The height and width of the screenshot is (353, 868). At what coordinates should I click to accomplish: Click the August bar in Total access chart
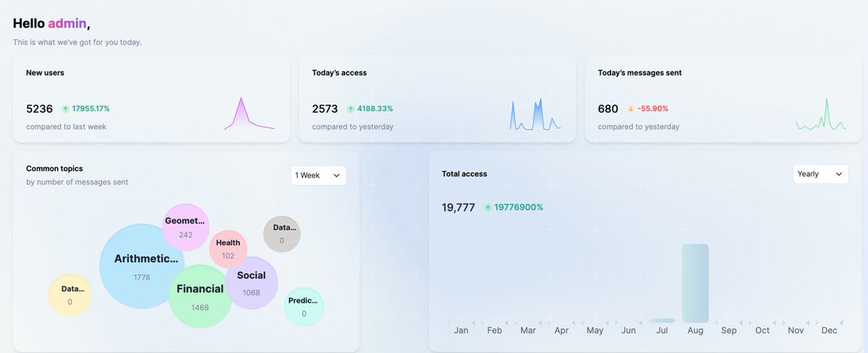[695, 283]
